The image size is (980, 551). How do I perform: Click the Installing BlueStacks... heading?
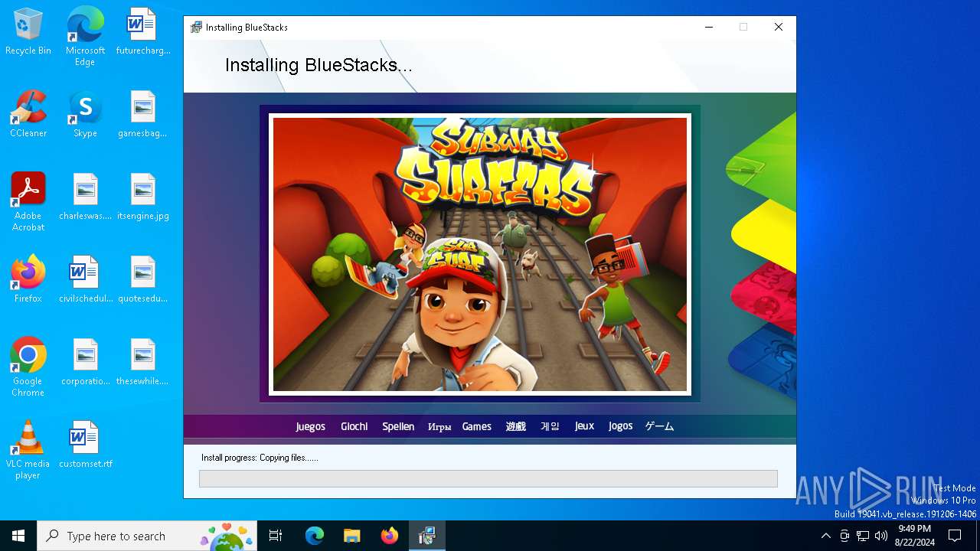click(x=318, y=65)
